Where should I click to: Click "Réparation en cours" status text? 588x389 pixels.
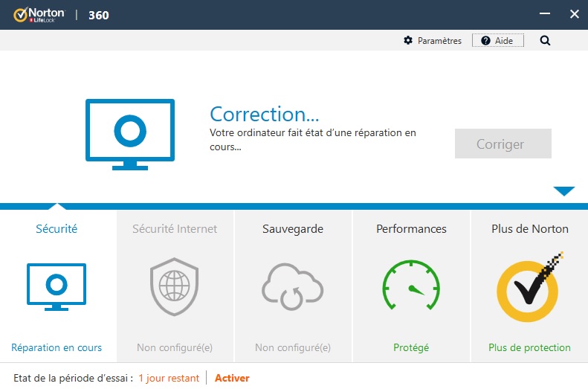coord(56,348)
